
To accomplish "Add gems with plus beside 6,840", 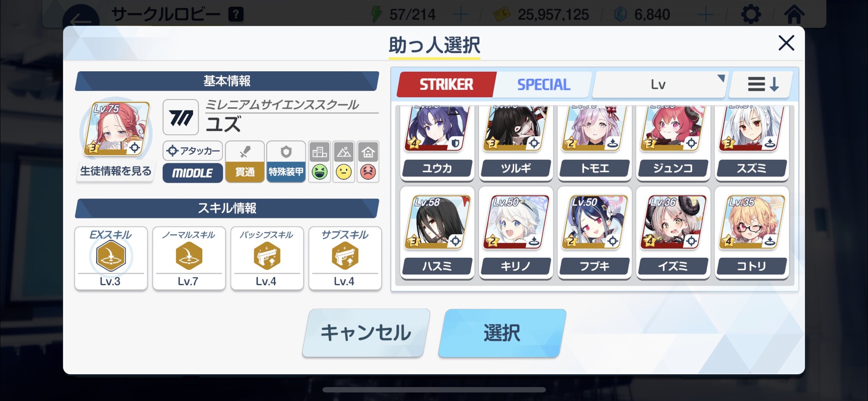I will pos(705,15).
